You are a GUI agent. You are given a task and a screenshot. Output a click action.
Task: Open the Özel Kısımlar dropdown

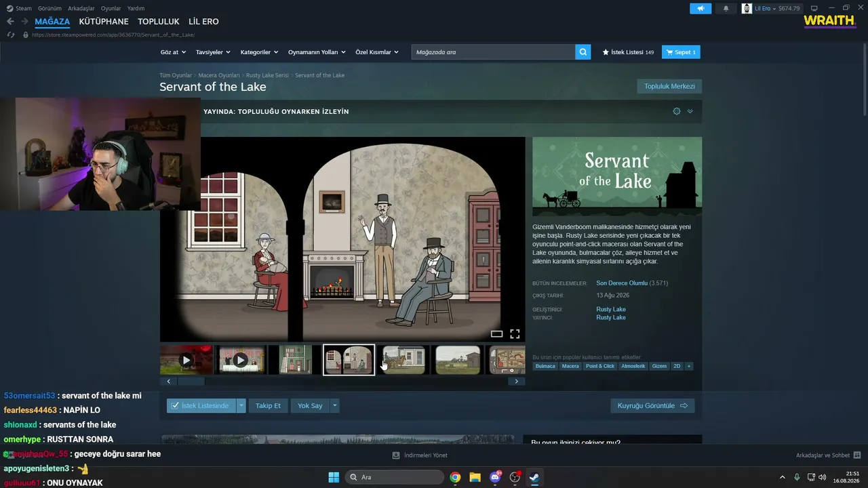[377, 52]
